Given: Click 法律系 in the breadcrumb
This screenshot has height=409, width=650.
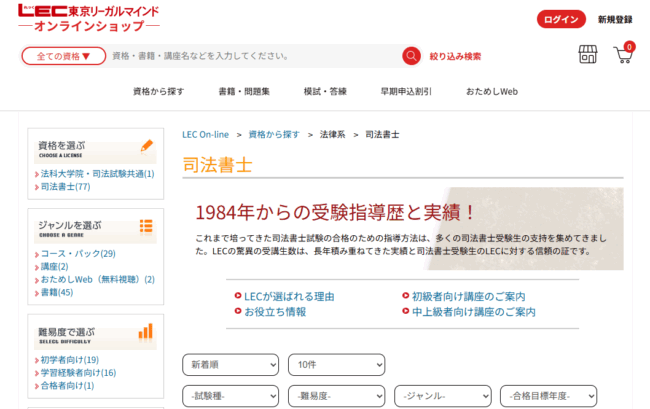Looking at the screenshot, I should pyautogui.click(x=332, y=135).
